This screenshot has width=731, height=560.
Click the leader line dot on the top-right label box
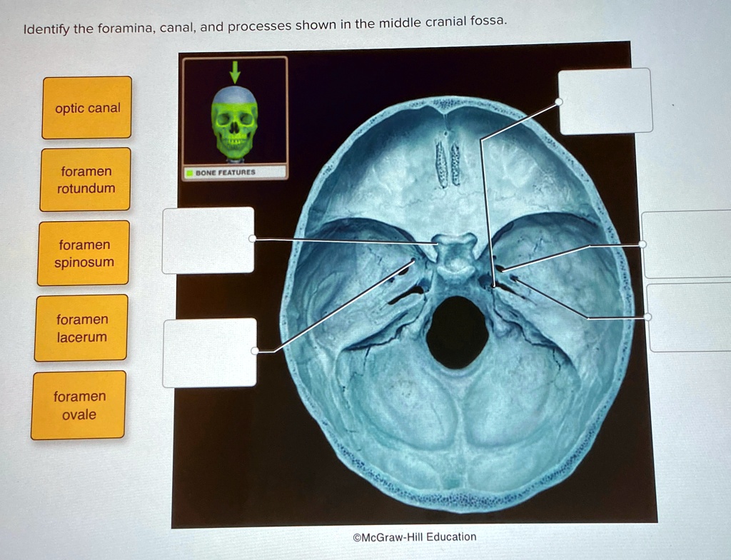click(x=558, y=101)
